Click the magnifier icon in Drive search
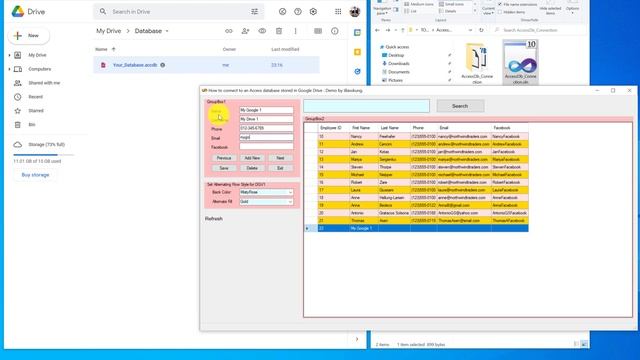 pyautogui.click(x=103, y=11)
